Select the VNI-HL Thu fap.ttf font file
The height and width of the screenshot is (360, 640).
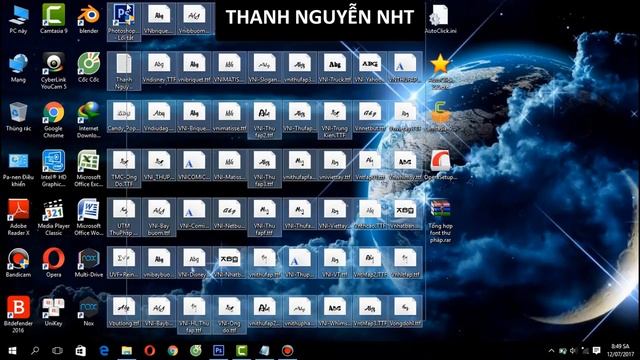[x=194, y=314]
